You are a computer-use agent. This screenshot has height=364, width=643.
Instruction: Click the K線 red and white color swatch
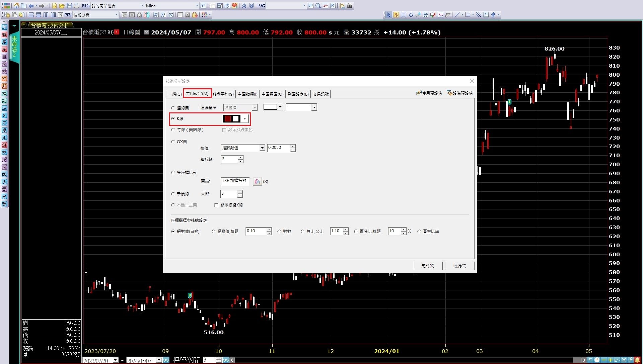pyautogui.click(x=232, y=119)
